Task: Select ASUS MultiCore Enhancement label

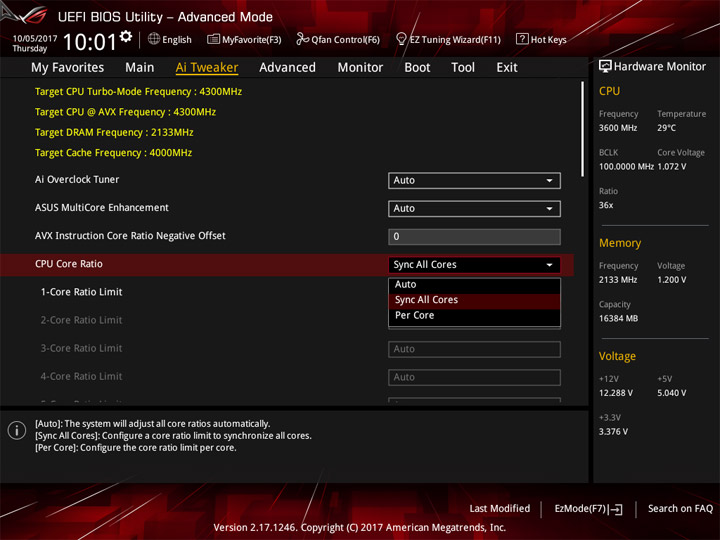Action: point(101,208)
